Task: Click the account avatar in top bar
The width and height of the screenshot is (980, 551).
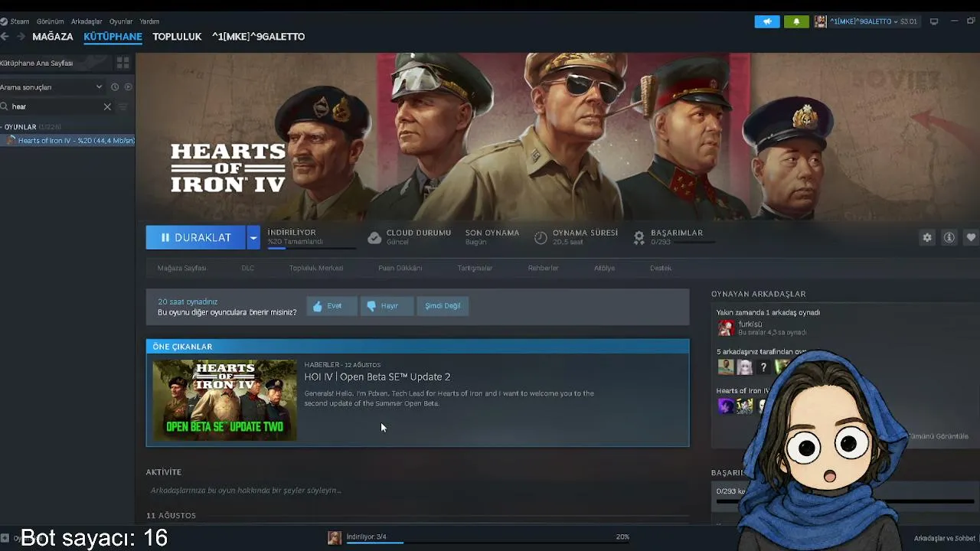Action: point(820,21)
